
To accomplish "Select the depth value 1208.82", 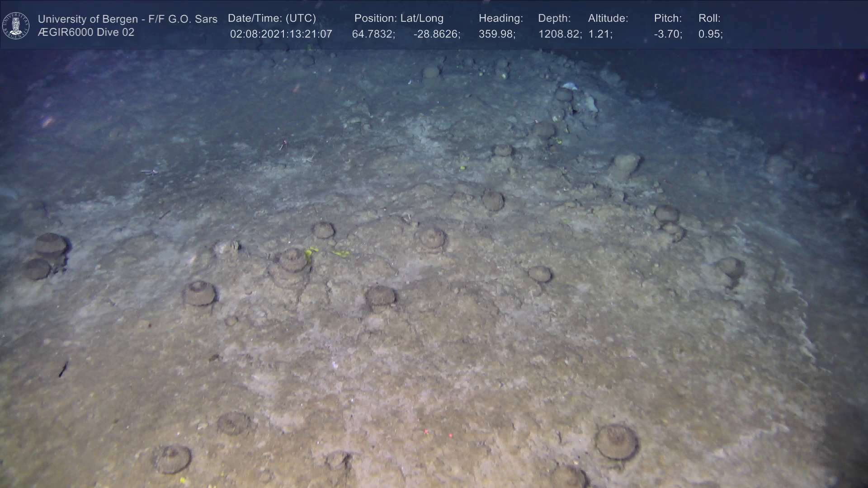I will click(x=560, y=34).
